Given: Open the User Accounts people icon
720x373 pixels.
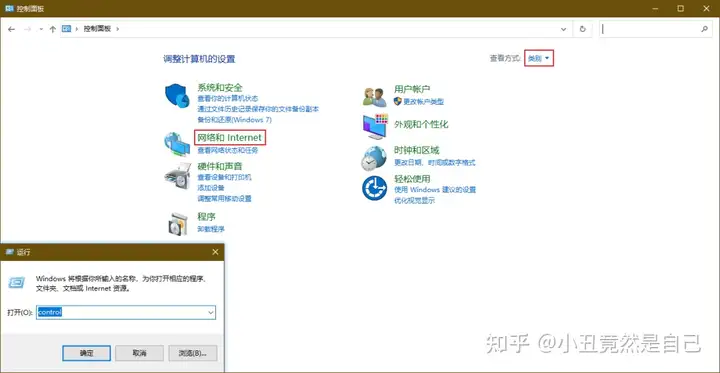Looking at the screenshot, I should (374, 96).
